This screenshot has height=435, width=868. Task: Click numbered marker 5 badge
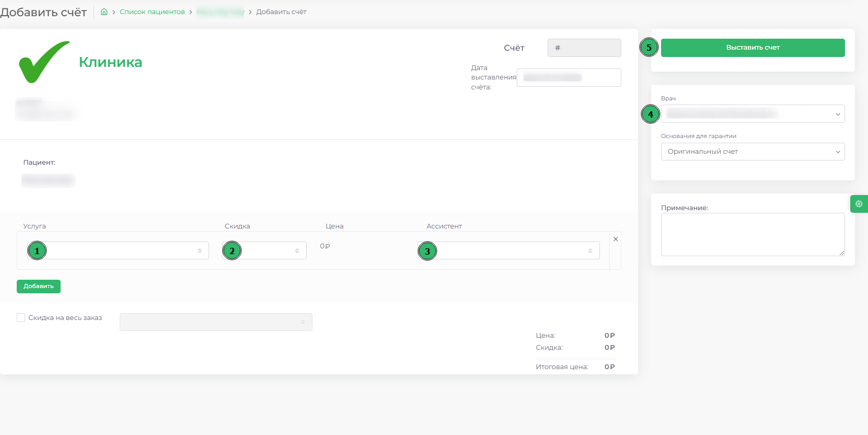(x=649, y=48)
